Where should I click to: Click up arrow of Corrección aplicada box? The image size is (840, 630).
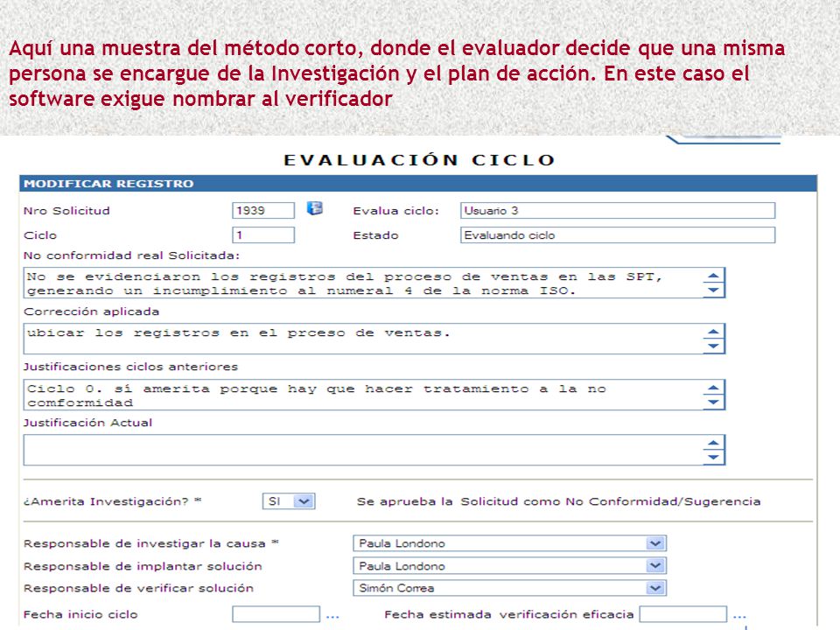tap(713, 331)
